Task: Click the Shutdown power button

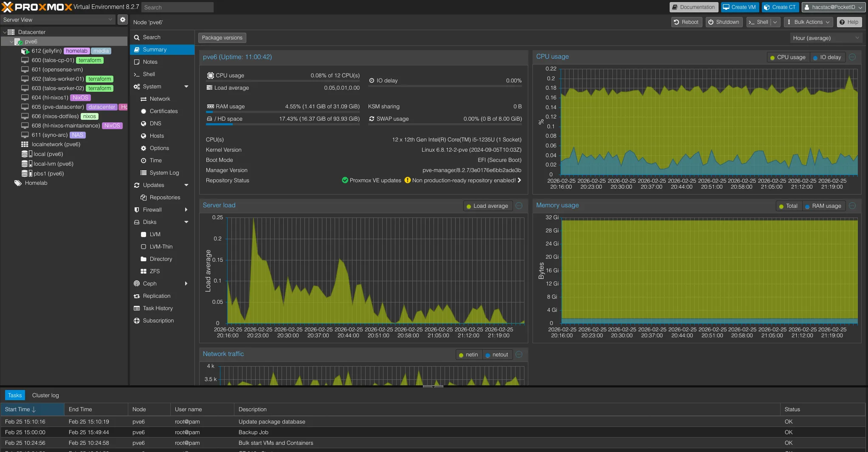Action: coord(724,22)
